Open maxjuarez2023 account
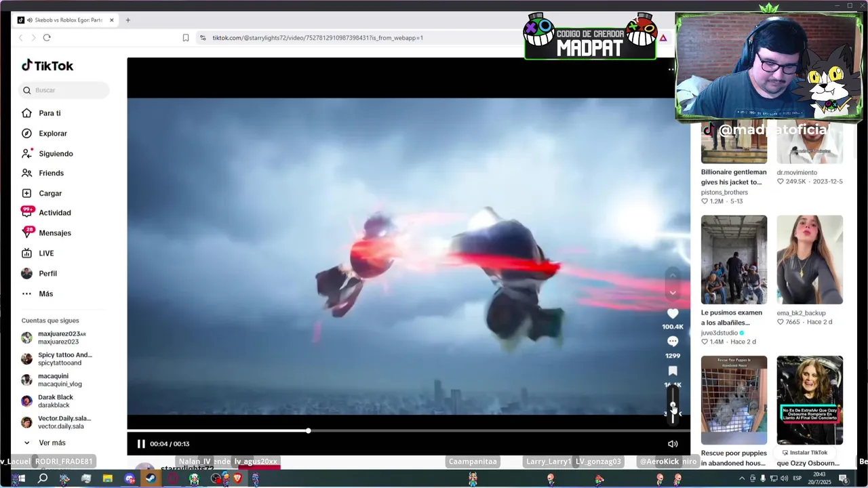 (58, 338)
